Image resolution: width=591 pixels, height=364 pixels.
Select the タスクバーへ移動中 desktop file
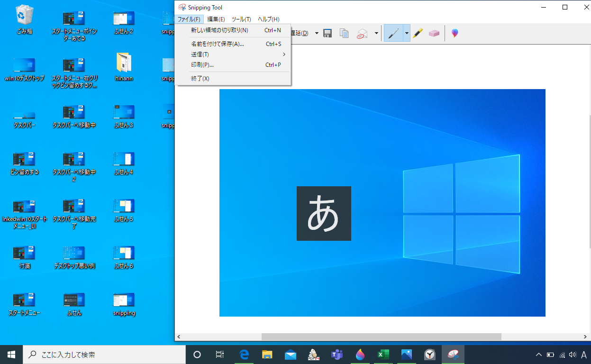[x=74, y=116]
